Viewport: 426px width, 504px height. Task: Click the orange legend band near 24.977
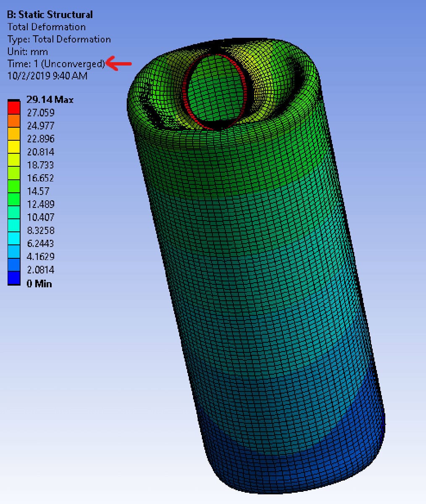tap(14, 121)
